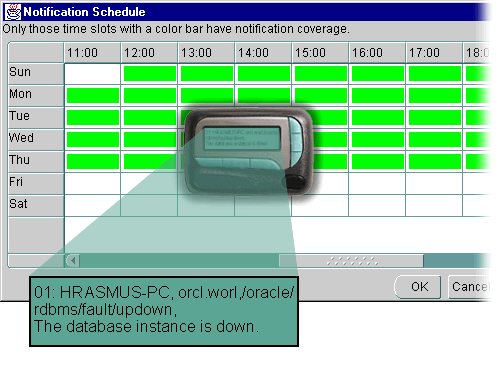This screenshot has width=498, height=375.
Task: Select the Sun row header
Action: [36, 74]
